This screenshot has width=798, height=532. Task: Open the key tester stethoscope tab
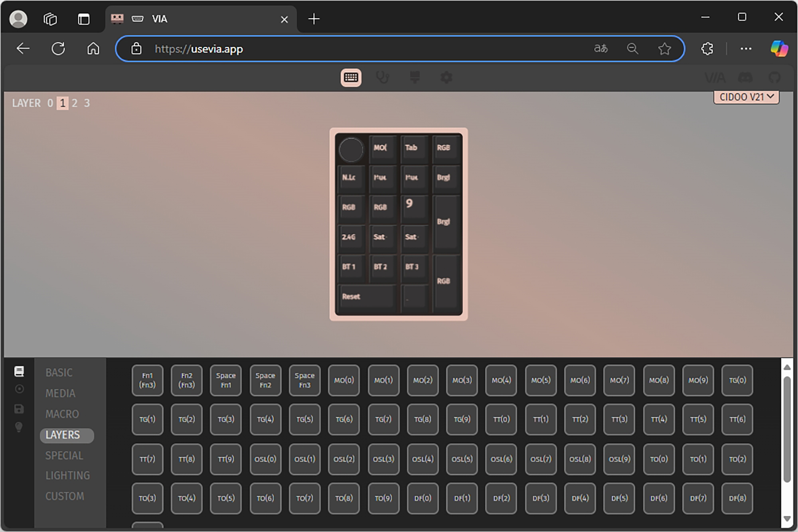coord(383,77)
